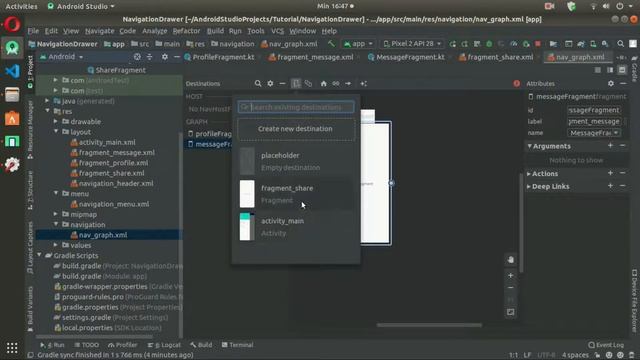
Task: Open the app run configuration dropdown
Action: click(x=359, y=43)
